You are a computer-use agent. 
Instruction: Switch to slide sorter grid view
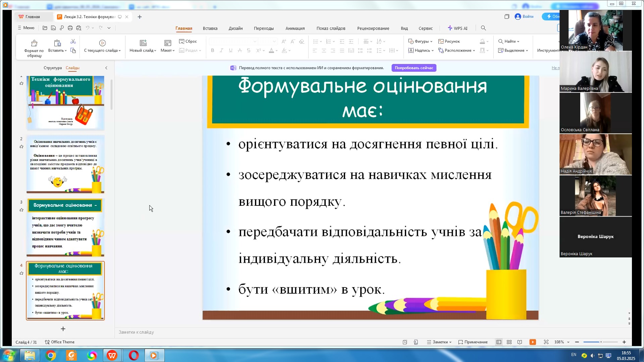tap(509, 342)
